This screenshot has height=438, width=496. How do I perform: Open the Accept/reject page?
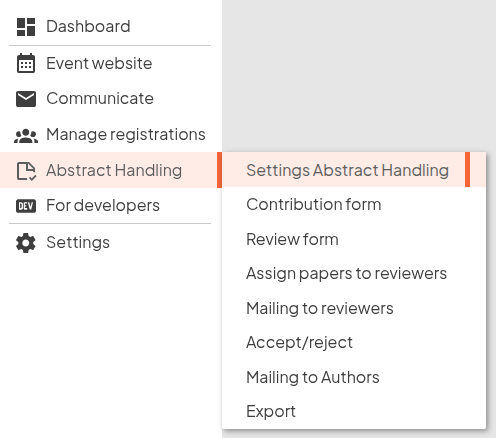click(x=354, y=343)
